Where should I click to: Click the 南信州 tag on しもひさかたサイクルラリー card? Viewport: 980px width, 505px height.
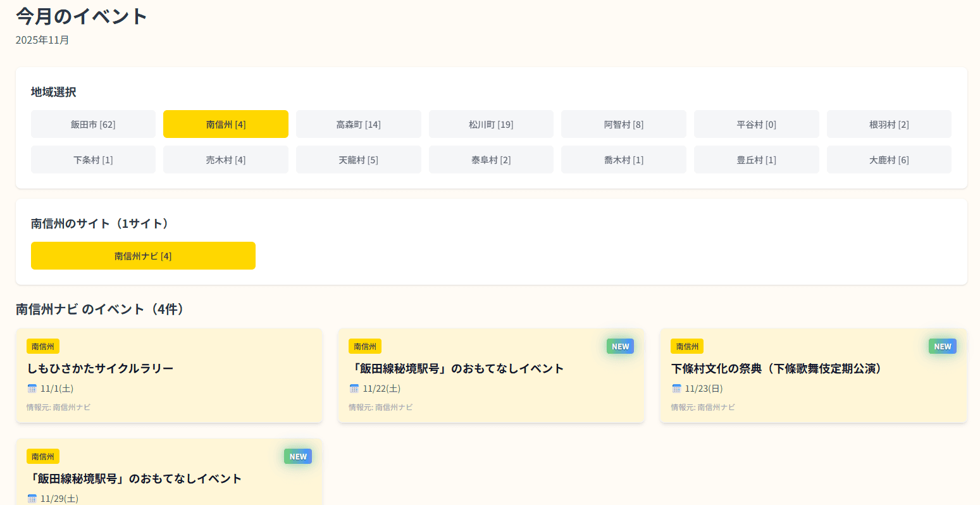42,346
